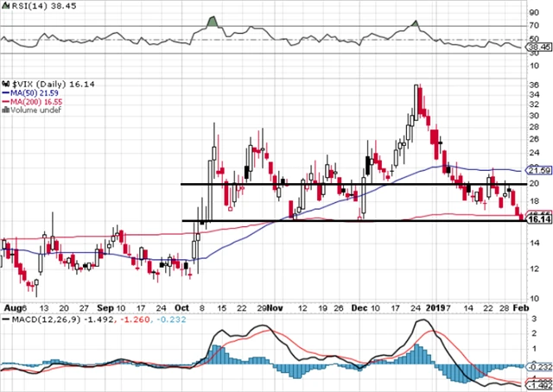
Task: Click the Volume undef legend marker
Action: point(4,110)
